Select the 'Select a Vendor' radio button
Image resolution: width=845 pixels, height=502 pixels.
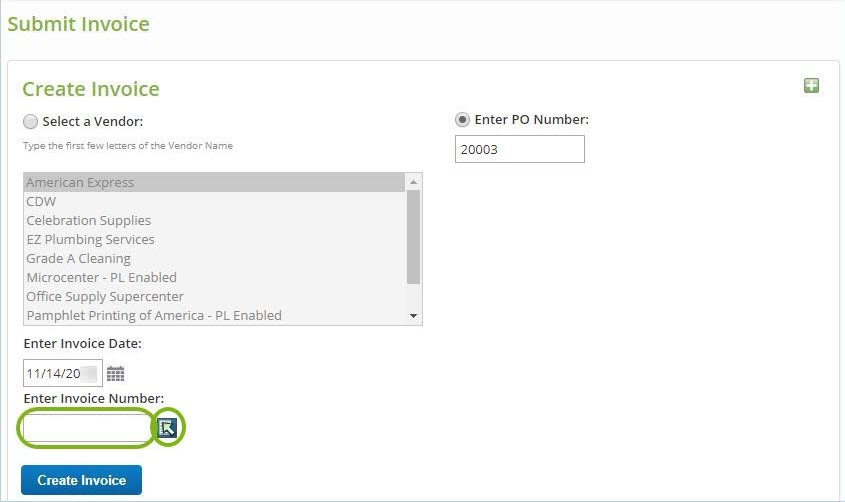coord(30,122)
